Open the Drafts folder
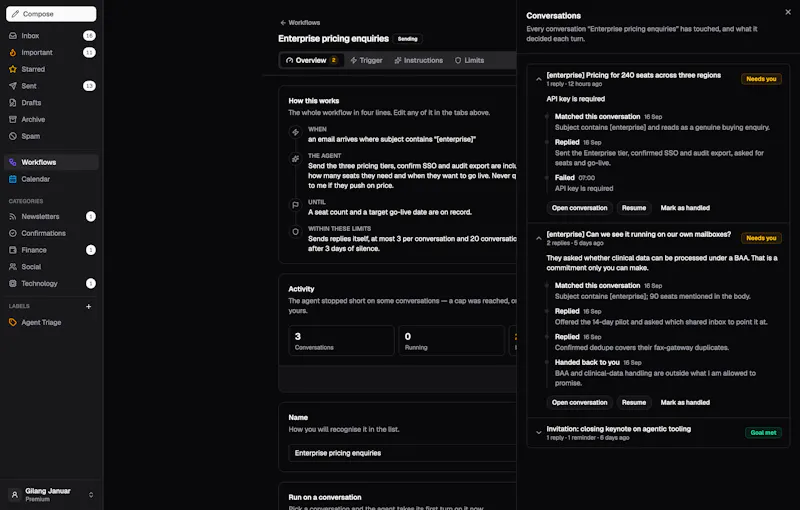800x510 pixels. [x=51, y=103]
